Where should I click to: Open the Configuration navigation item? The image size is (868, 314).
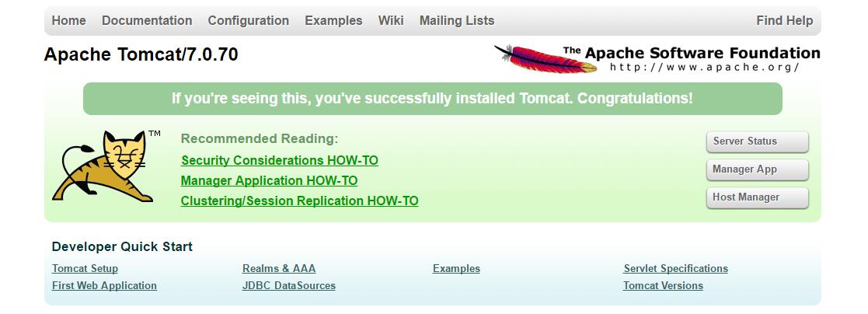click(248, 21)
